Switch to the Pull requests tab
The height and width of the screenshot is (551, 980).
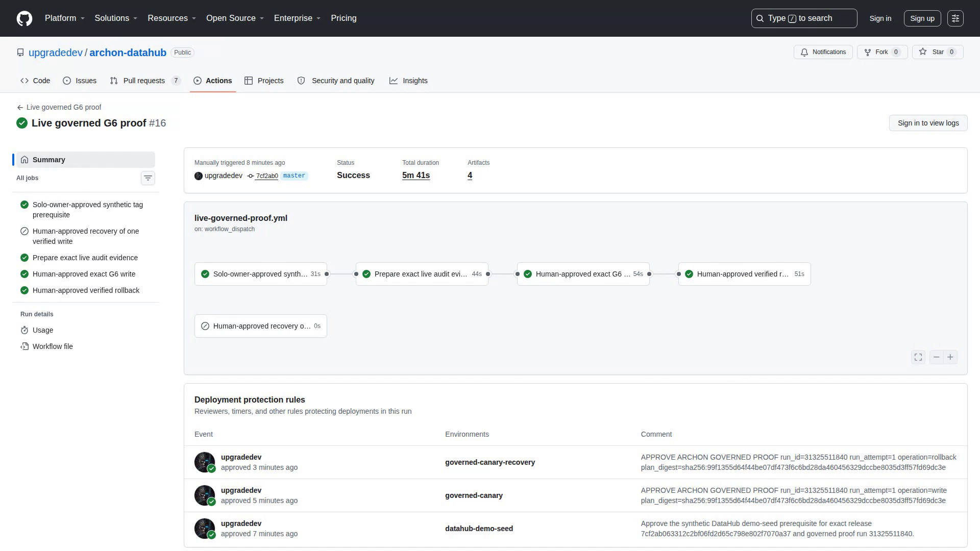pos(145,81)
